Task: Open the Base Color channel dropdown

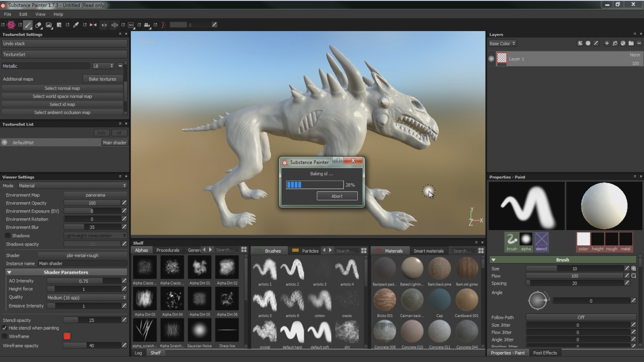Action: pos(502,44)
